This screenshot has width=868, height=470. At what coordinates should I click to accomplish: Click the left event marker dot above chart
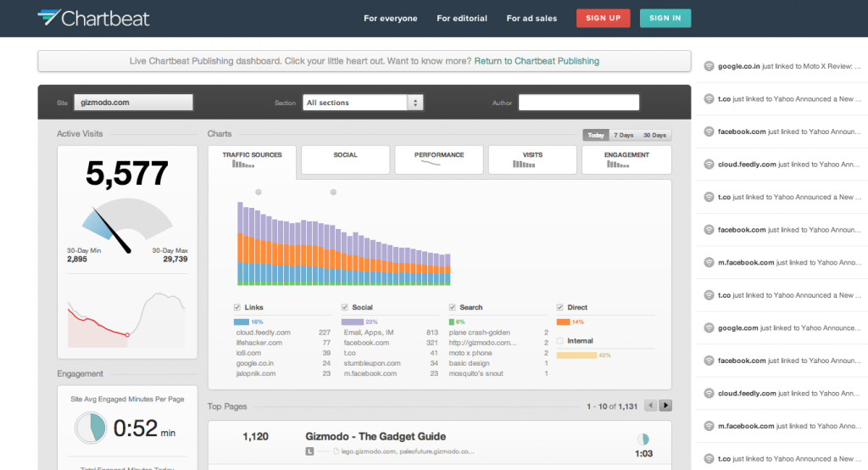click(259, 193)
